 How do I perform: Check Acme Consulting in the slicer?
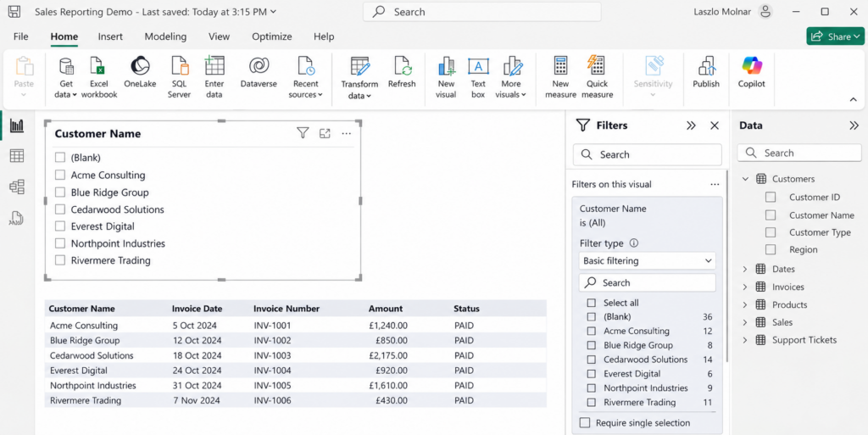[60, 175]
